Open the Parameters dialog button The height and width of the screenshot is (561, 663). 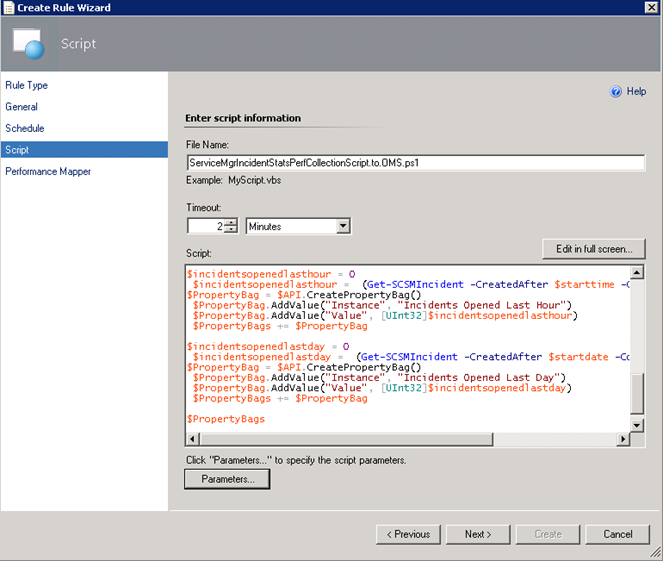click(x=228, y=480)
